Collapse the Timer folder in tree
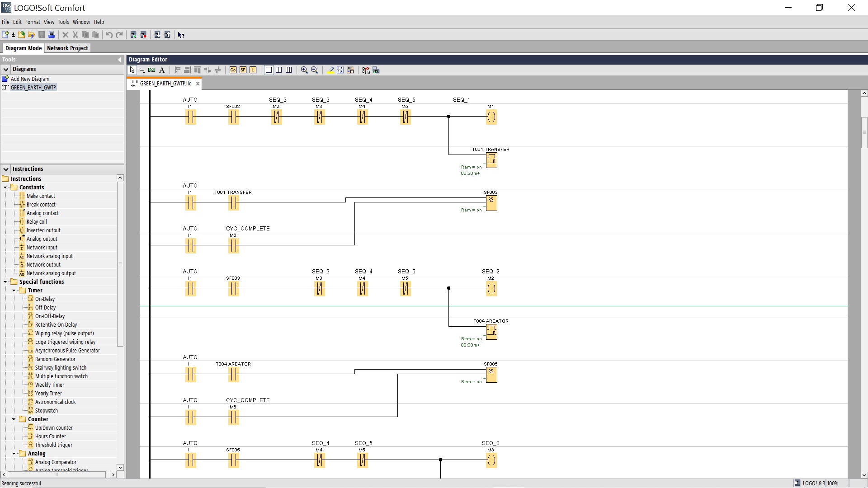 pos(14,291)
